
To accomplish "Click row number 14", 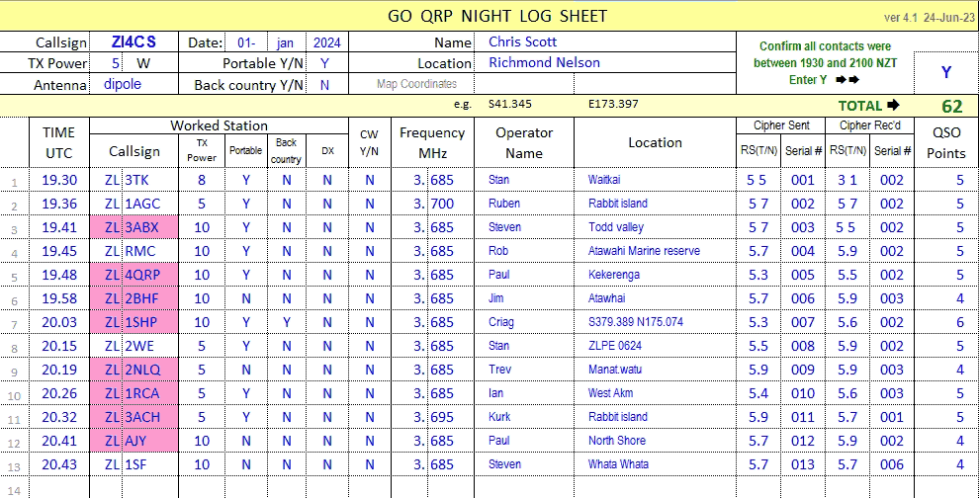I will coord(14,491).
